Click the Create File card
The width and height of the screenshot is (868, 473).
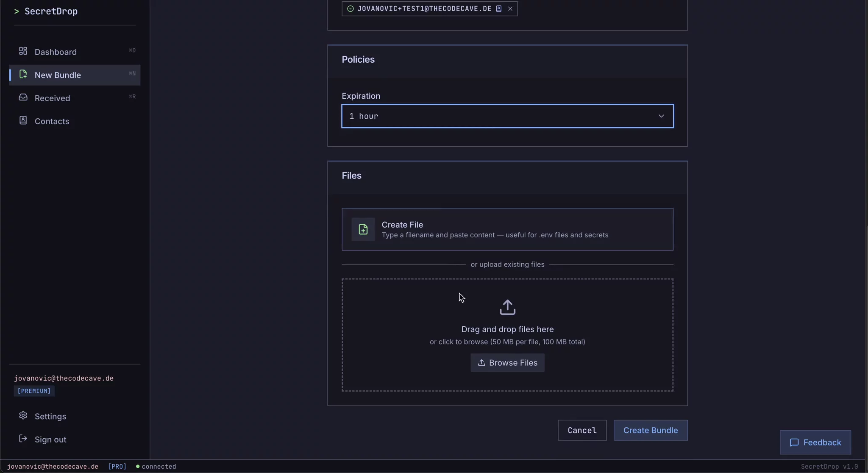click(507, 229)
